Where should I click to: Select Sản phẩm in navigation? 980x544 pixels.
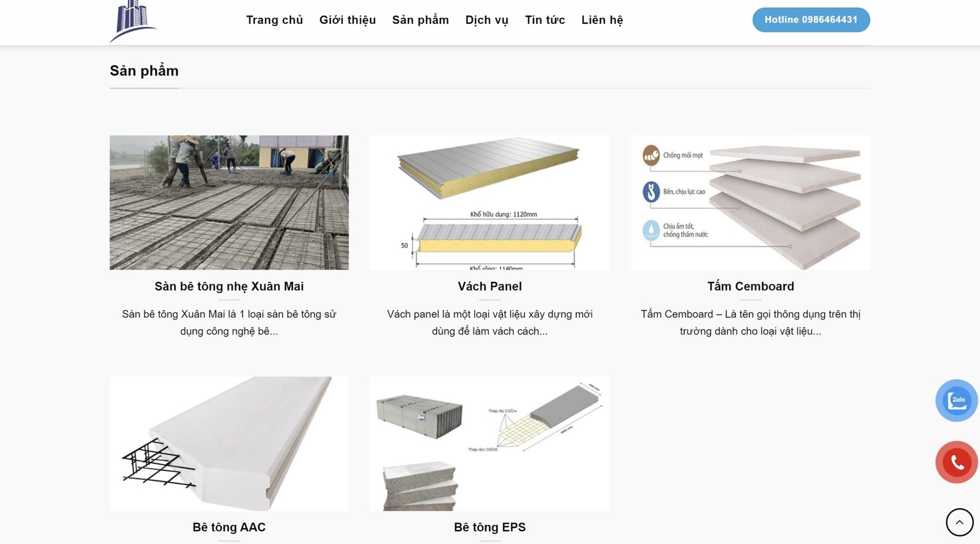(420, 20)
